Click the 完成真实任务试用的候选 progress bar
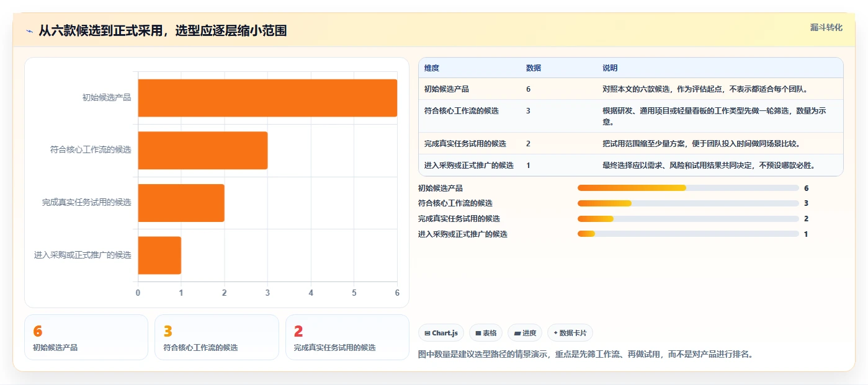868x385 pixels. click(688, 219)
